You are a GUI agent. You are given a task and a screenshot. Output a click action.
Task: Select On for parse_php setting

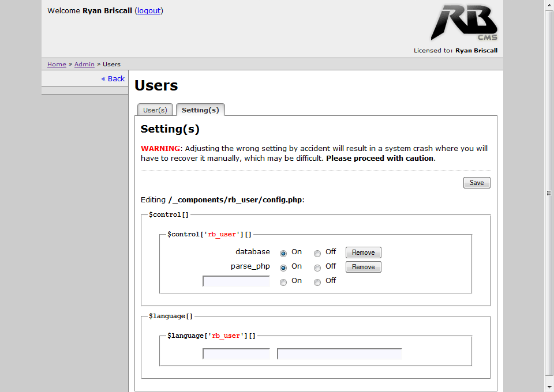pyautogui.click(x=283, y=268)
